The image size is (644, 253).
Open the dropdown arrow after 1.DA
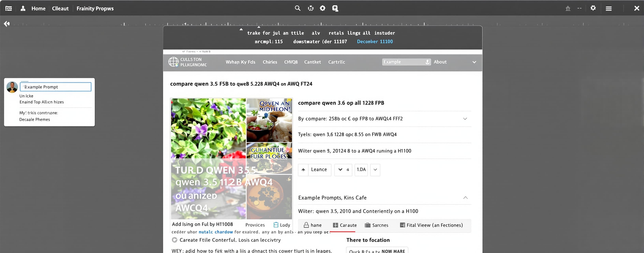click(x=375, y=170)
